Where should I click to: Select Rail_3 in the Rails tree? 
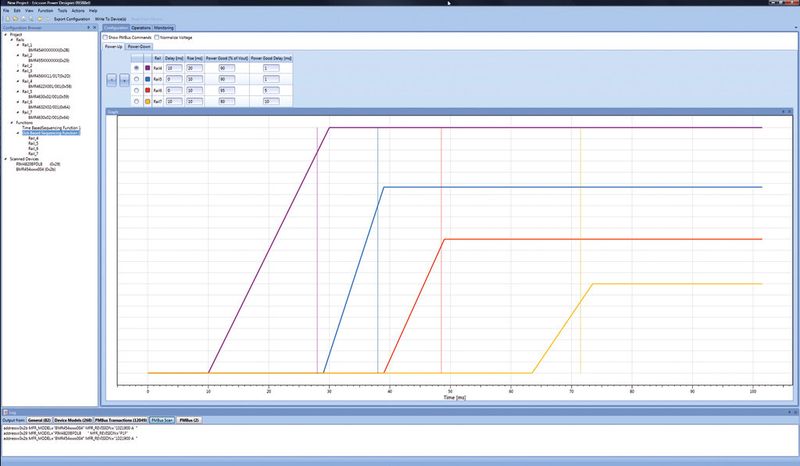click(x=27, y=71)
